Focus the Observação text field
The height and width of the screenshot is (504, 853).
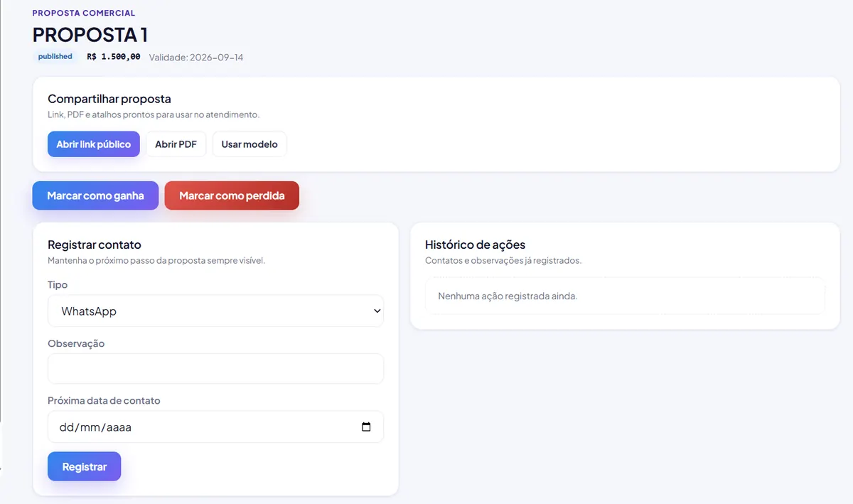click(x=215, y=369)
